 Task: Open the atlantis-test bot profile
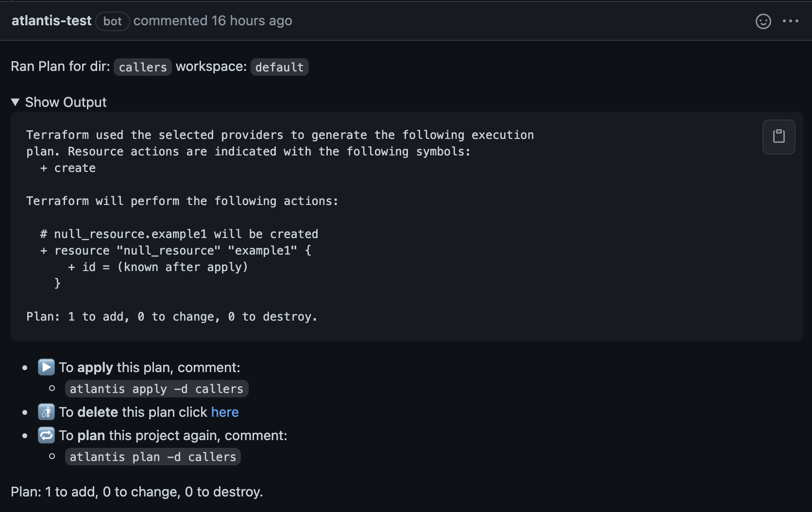(x=51, y=20)
